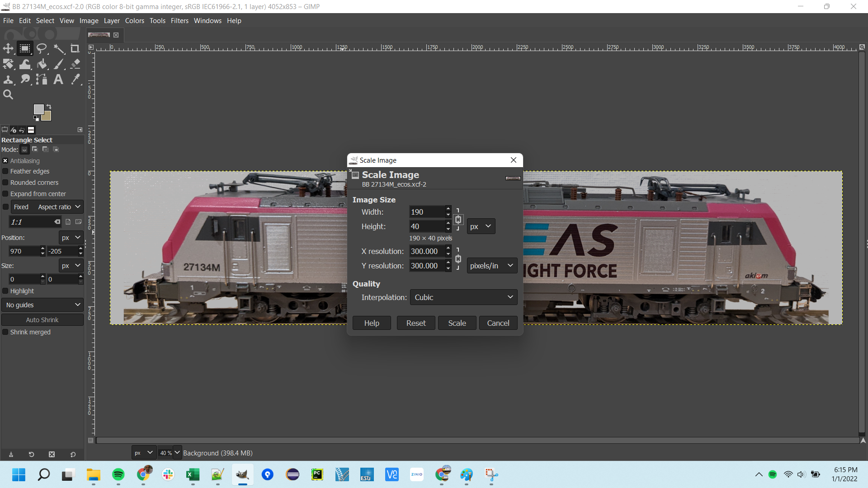Disable the Antialiasing checkbox
The height and width of the screenshot is (488, 868).
pos(5,161)
